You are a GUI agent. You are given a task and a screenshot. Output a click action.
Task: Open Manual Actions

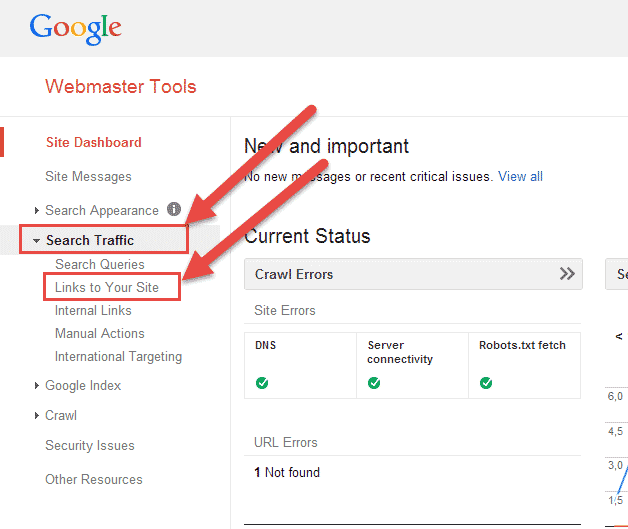99,333
